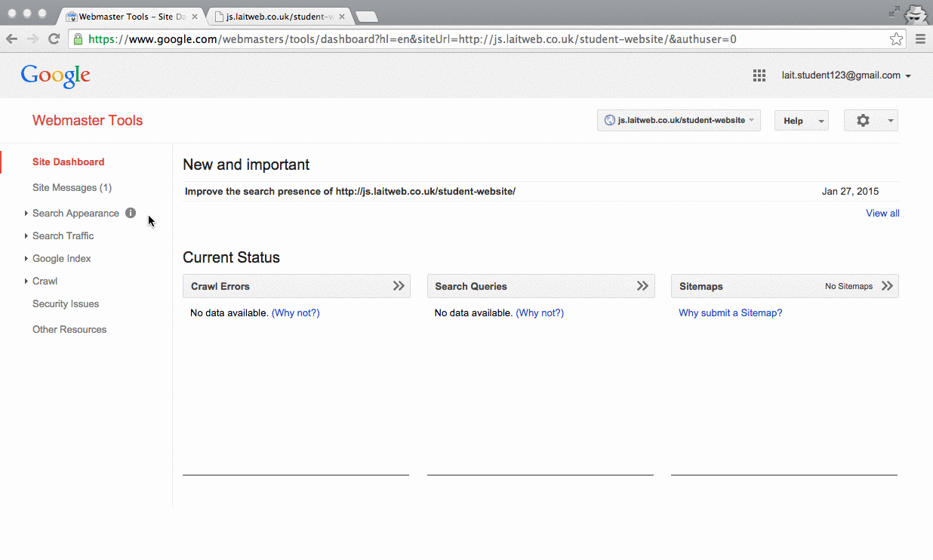Screen dimensions: 933x560
Task: Click Why not? under Search Queries
Action: click(x=540, y=312)
